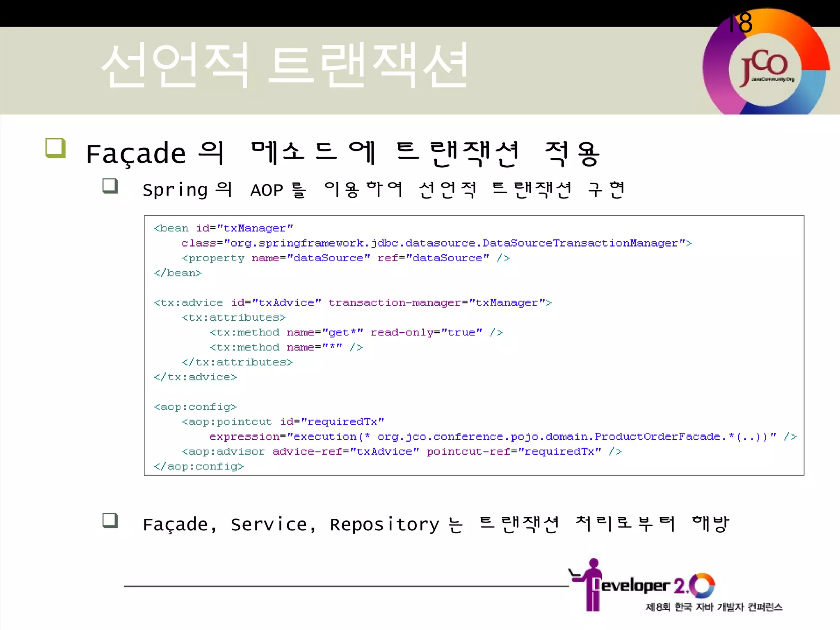Click the footer text 제8회 한국 자바 개발자 컨퍼런스
The width and height of the screenshot is (840, 630).
714,607
